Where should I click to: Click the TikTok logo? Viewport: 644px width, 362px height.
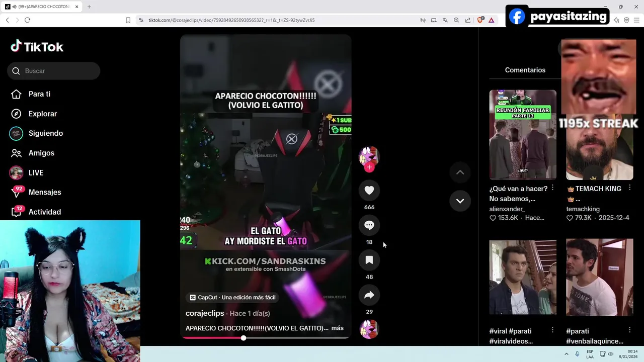(x=37, y=47)
